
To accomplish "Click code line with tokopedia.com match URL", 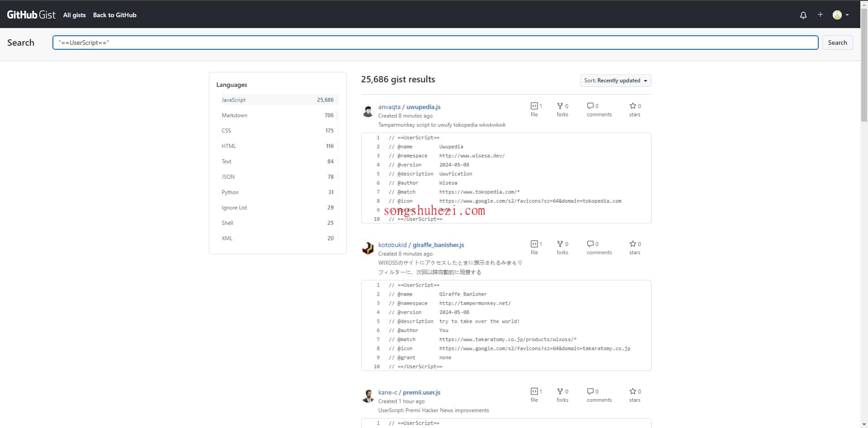I will 454,192.
